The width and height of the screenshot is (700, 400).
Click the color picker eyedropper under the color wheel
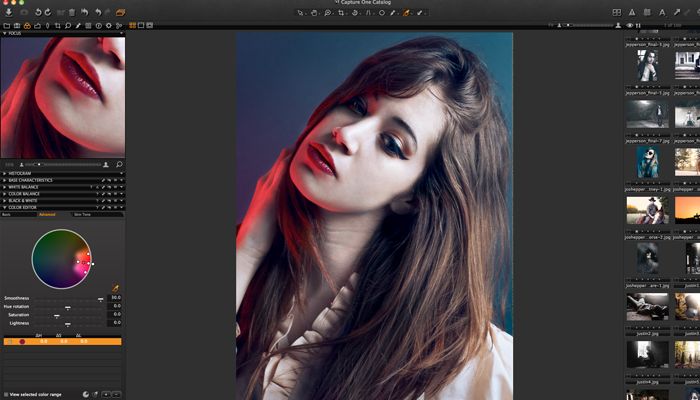point(116,288)
